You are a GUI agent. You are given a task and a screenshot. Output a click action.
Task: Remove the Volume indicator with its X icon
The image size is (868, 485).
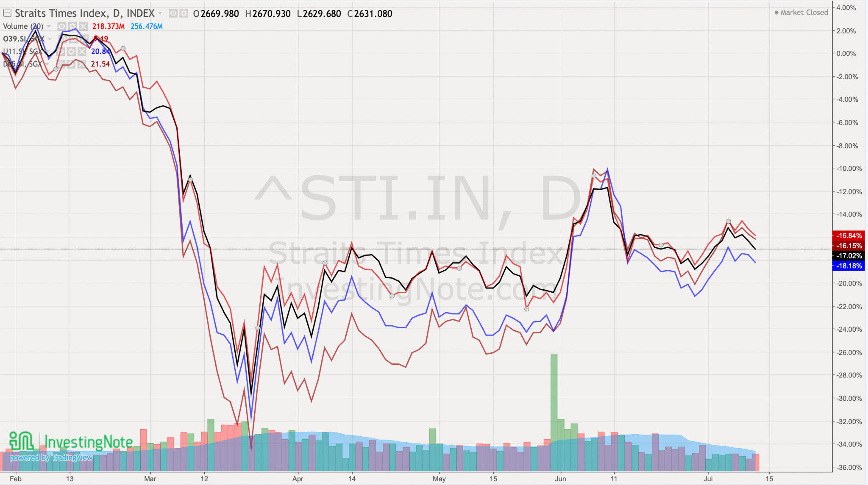83,26
